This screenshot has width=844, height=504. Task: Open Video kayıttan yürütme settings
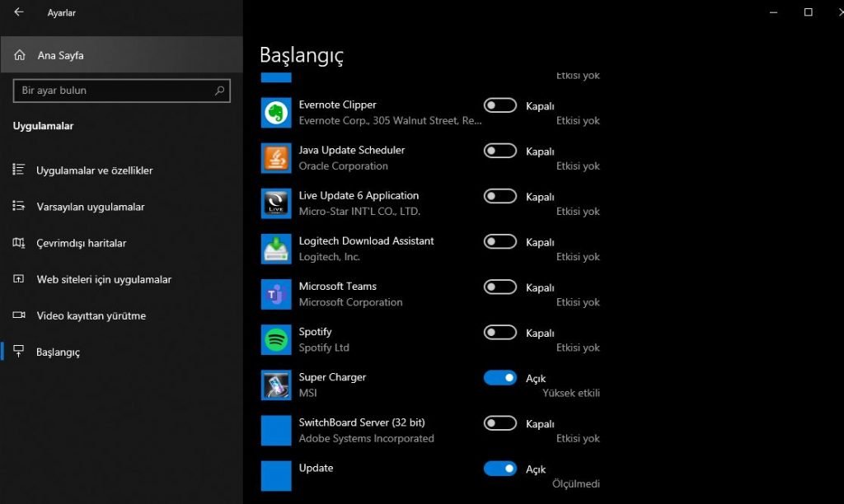[91, 315]
